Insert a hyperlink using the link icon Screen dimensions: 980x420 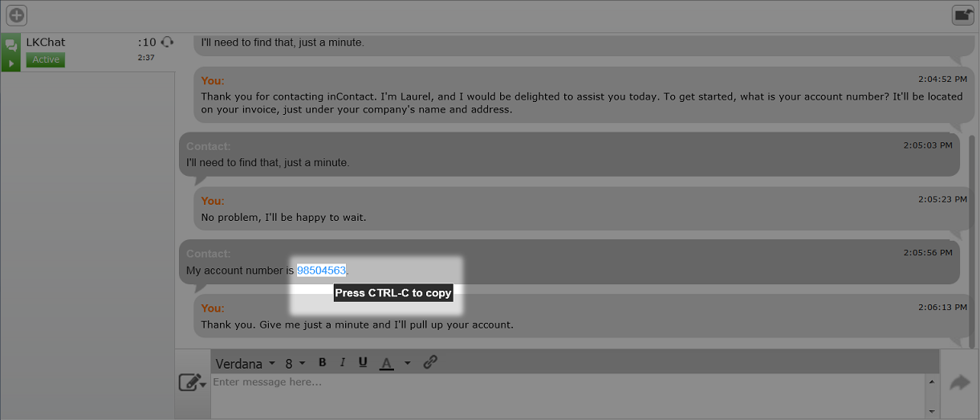(x=430, y=362)
